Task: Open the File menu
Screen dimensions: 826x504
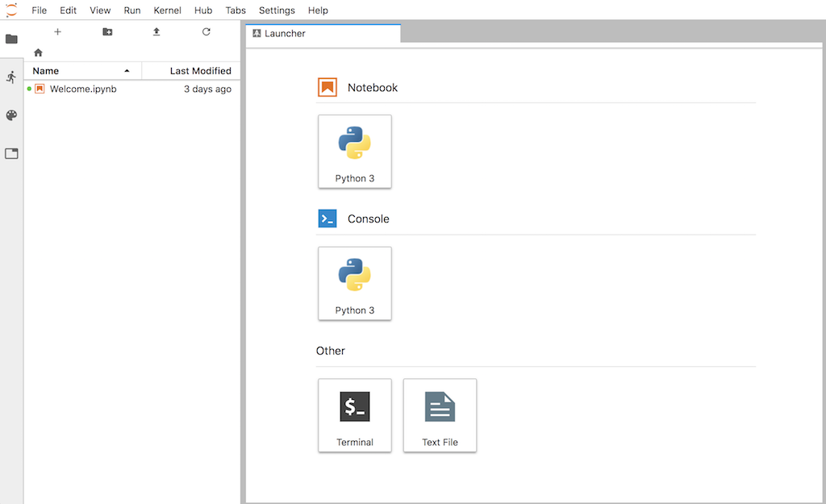Action: tap(39, 10)
